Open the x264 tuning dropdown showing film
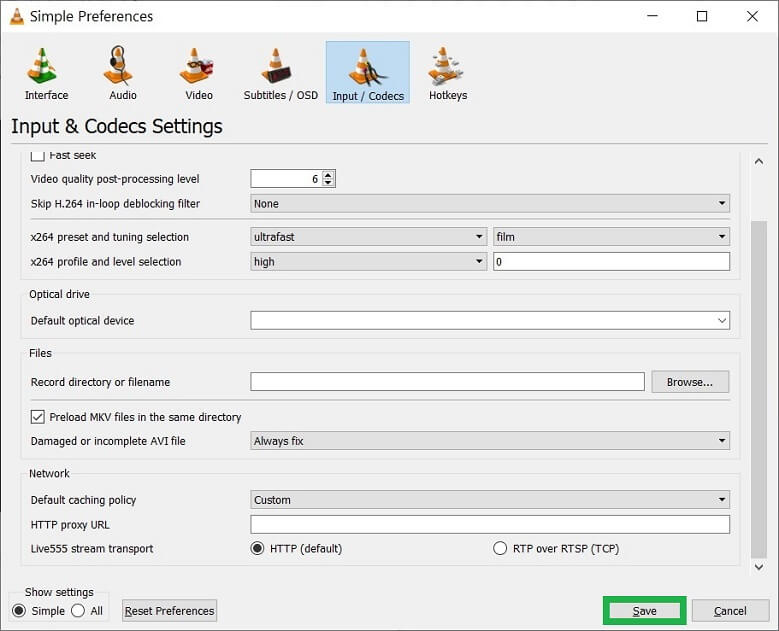 pos(611,237)
